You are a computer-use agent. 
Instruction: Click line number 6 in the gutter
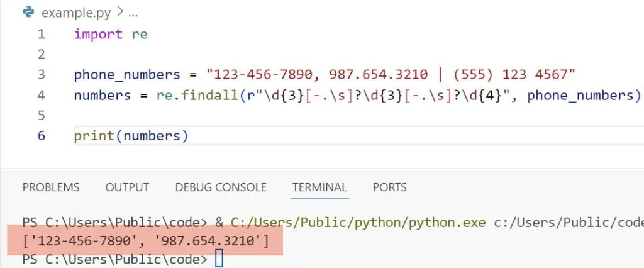coord(41,136)
